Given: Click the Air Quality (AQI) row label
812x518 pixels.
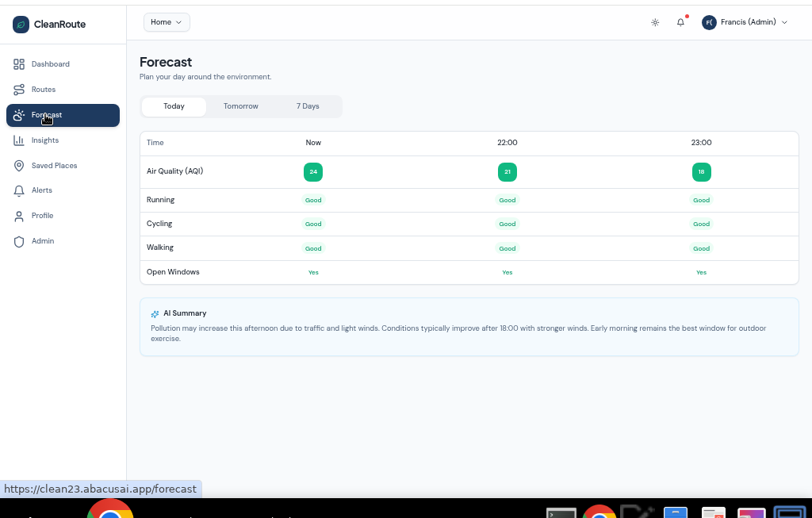Looking at the screenshot, I should pyautogui.click(x=175, y=171).
